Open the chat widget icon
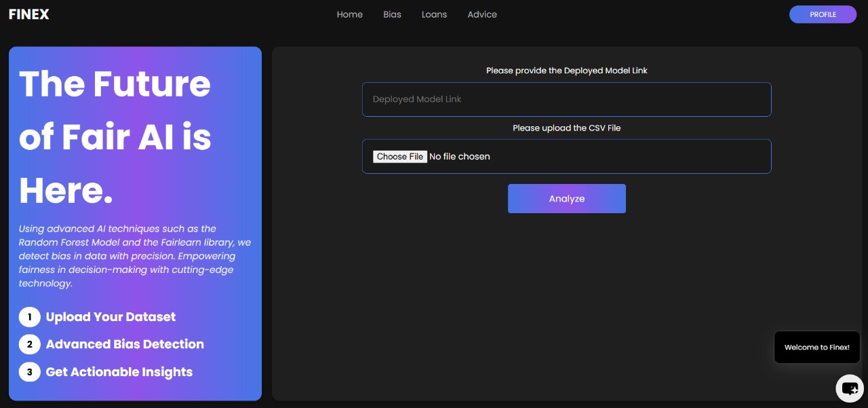This screenshot has height=408, width=868. [850, 388]
